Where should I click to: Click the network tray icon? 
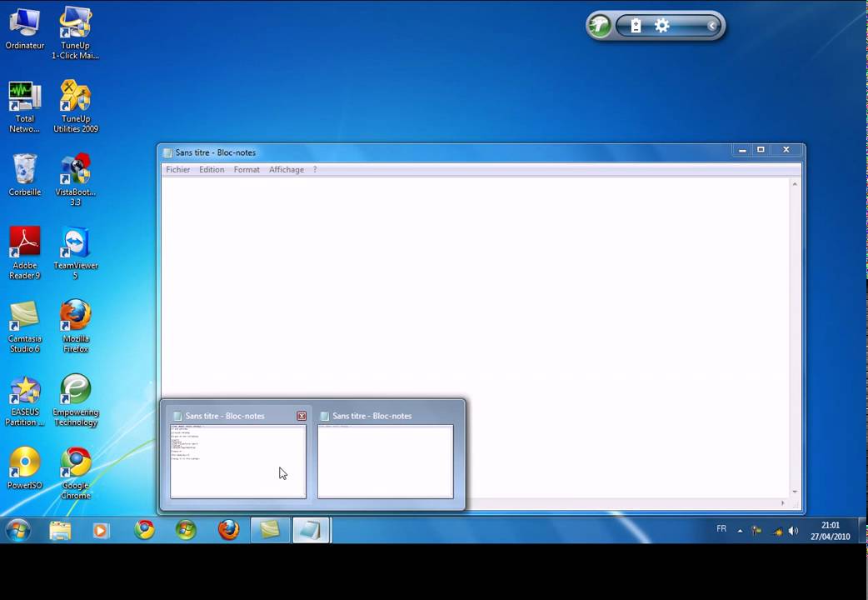tap(777, 532)
